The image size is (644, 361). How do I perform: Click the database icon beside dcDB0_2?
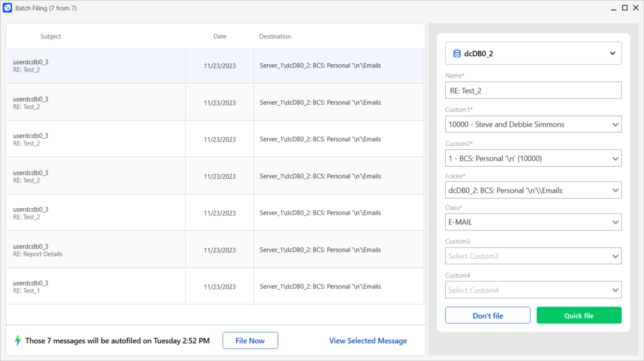457,53
